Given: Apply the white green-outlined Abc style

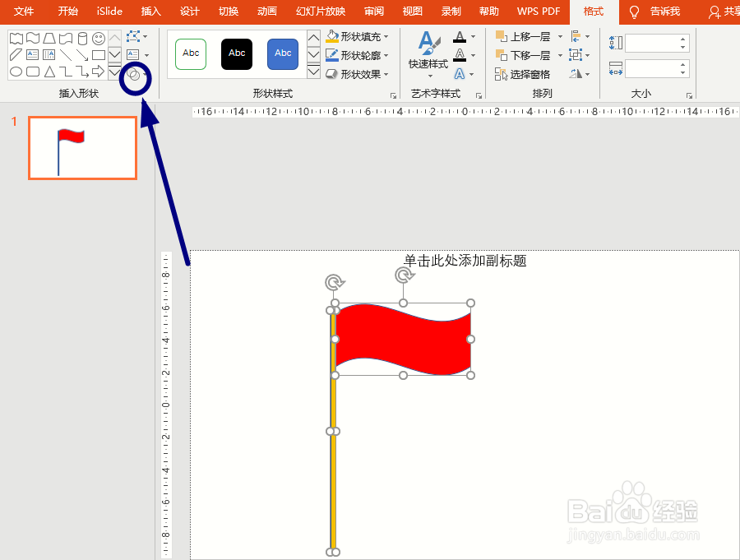Looking at the screenshot, I should pyautogui.click(x=191, y=54).
